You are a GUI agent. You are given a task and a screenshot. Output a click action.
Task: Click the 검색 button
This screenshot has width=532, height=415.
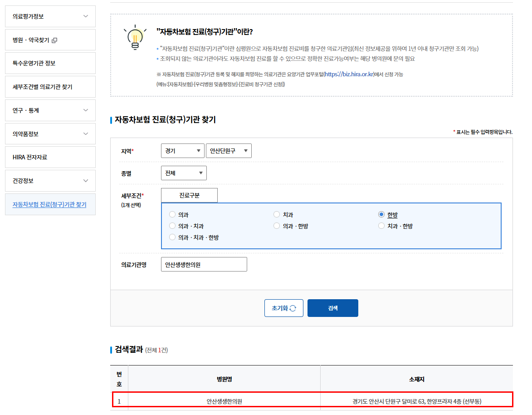point(333,308)
